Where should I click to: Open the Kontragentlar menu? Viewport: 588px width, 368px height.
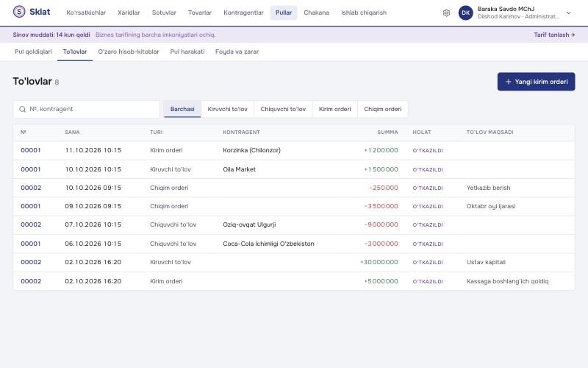point(243,13)
